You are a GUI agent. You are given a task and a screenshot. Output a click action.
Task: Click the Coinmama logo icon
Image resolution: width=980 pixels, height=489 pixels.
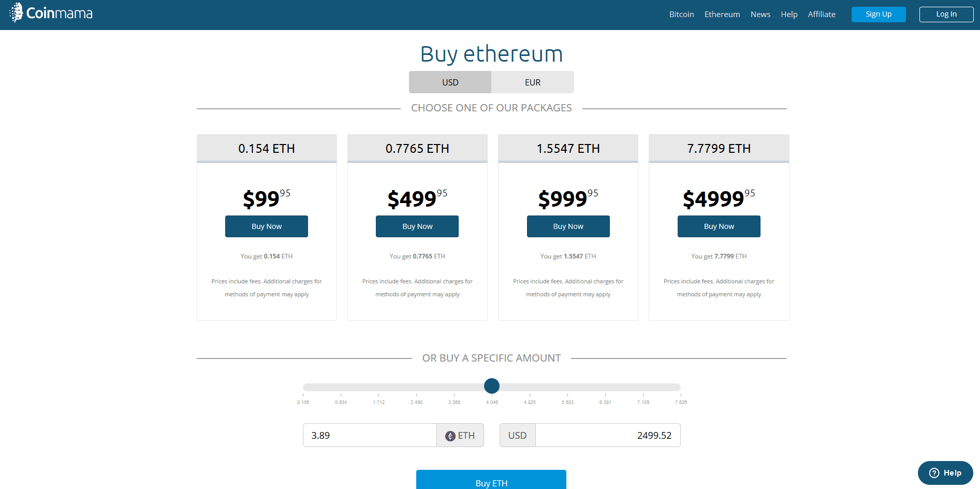pyautogui.click(x=17, y=12)
